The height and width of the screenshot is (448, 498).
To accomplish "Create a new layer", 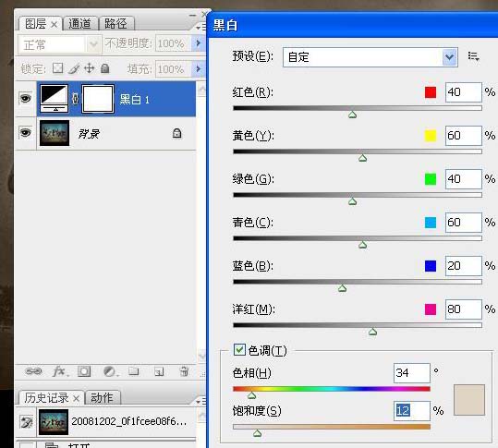I will [159, 371].
